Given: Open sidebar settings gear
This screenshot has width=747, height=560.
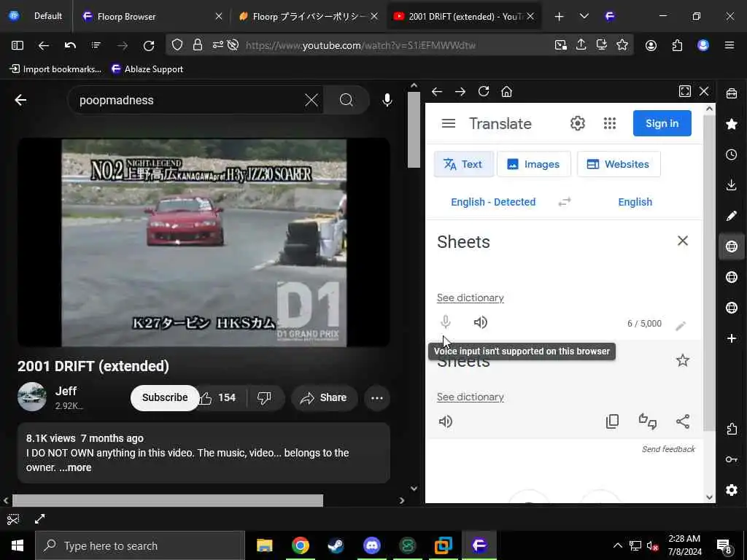Looking at the screenshot, I should (x=731, y=490).
